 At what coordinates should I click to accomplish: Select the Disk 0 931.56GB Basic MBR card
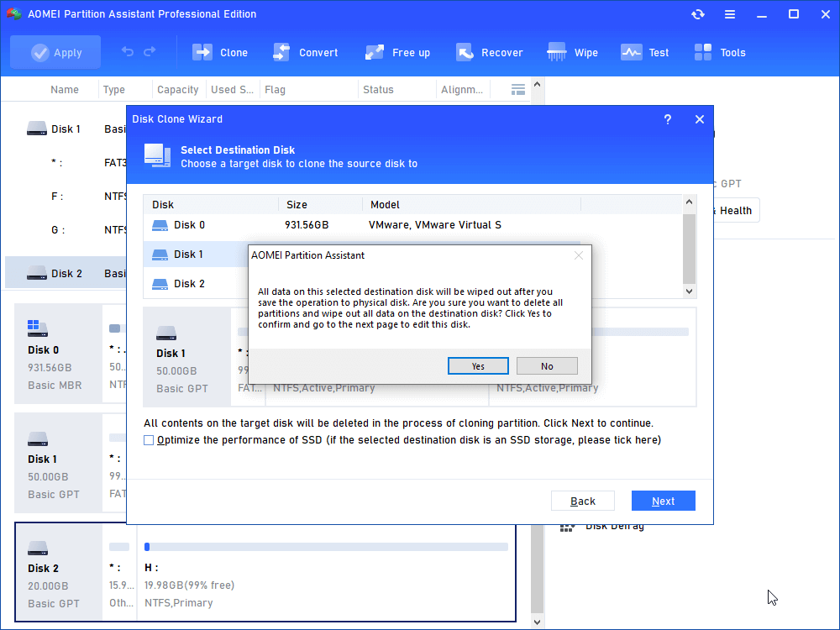[58, 354]
